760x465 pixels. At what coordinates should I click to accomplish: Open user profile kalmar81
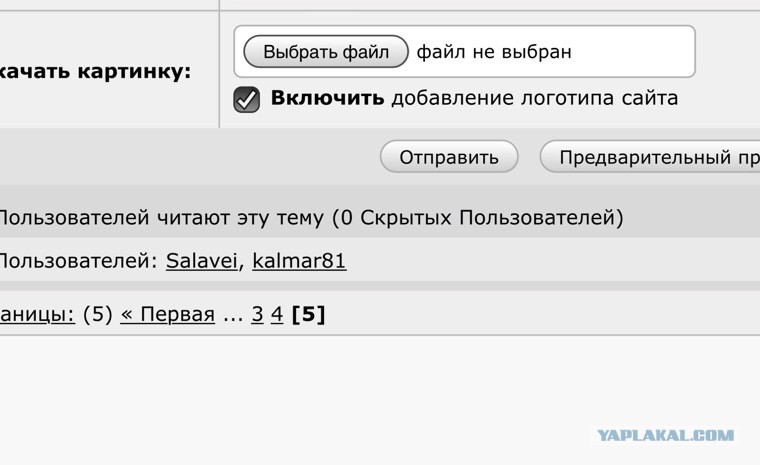[x=299, y=261]
